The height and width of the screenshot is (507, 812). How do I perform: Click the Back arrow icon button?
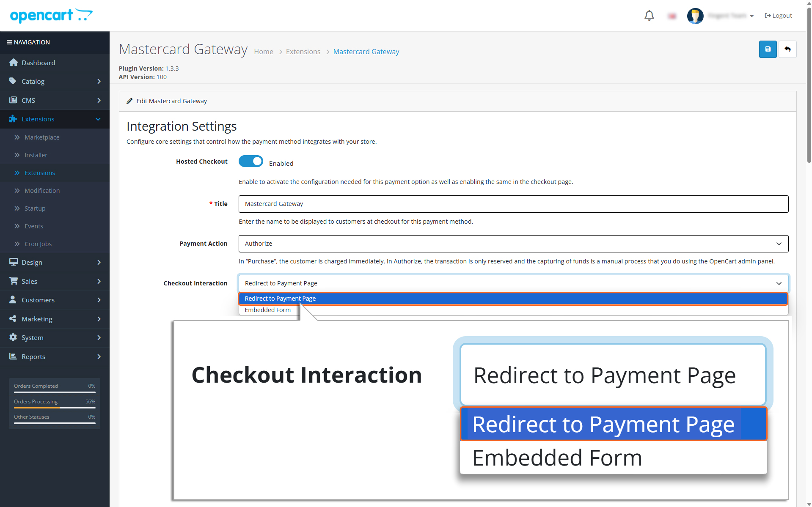pos(787,49)
